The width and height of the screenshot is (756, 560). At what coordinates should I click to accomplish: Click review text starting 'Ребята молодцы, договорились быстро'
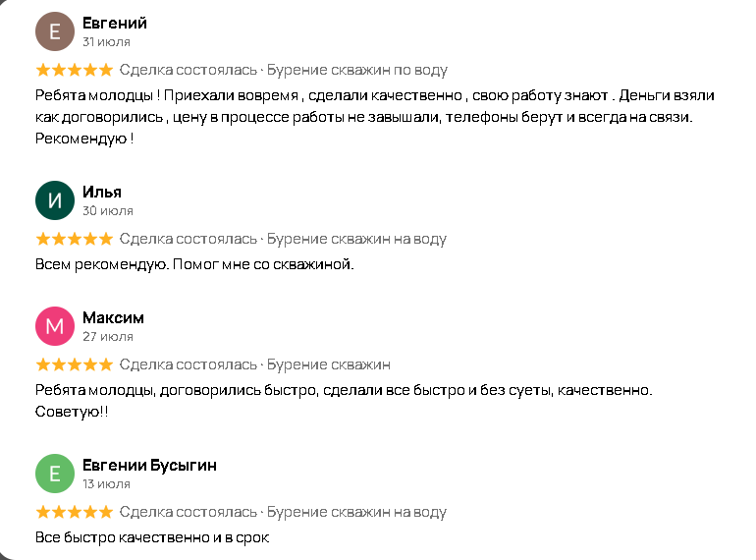coord(343,390)
